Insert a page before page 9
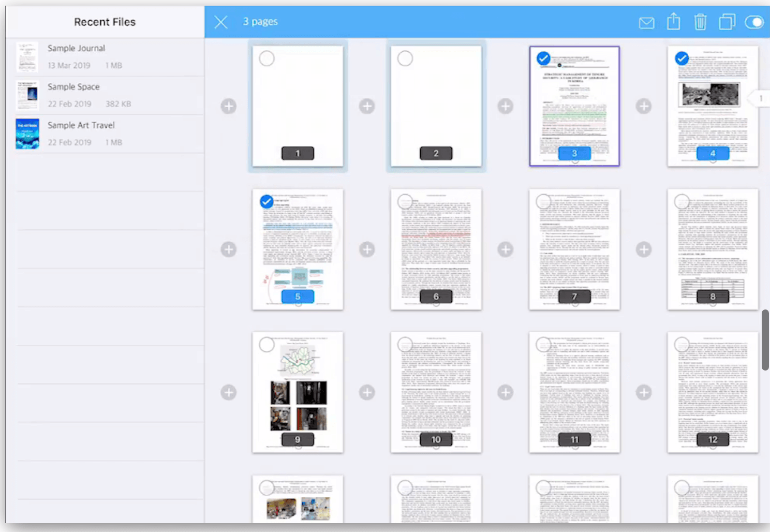 pyautogui.click(x=229, y=392)
